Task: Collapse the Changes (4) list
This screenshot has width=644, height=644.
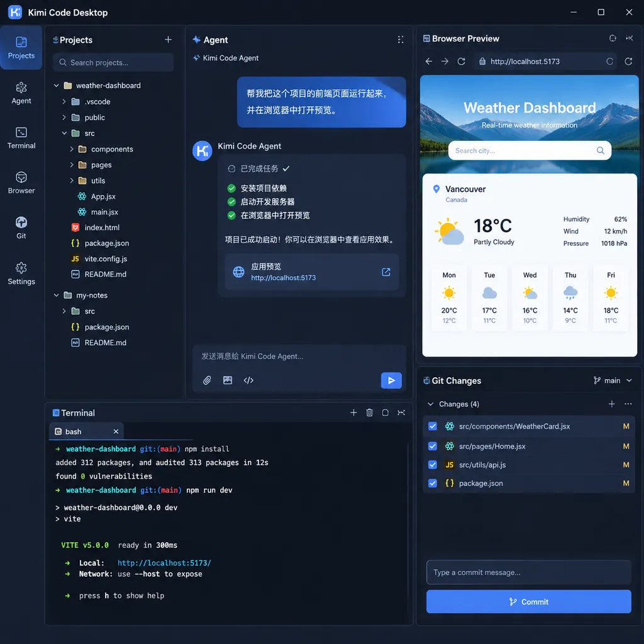Action: tap(430, 404)
